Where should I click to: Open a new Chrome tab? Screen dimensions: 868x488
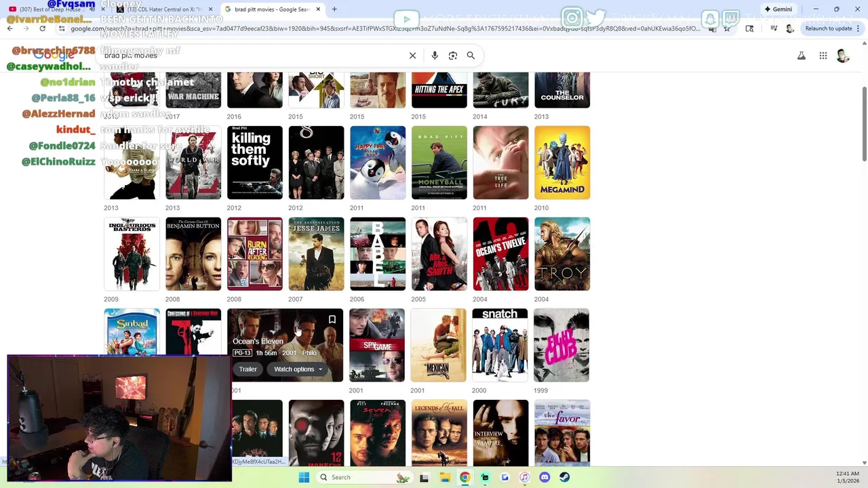tap(334, 9)
